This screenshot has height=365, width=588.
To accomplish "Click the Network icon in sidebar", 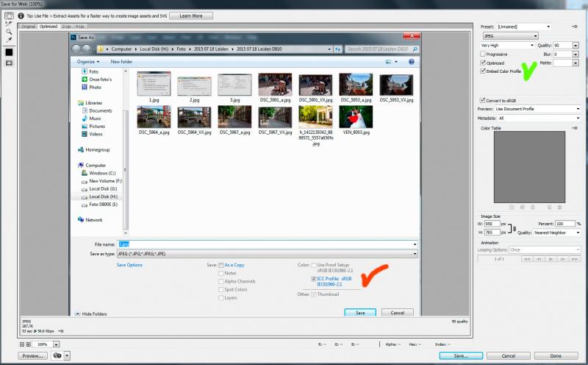I will (81, 220).
